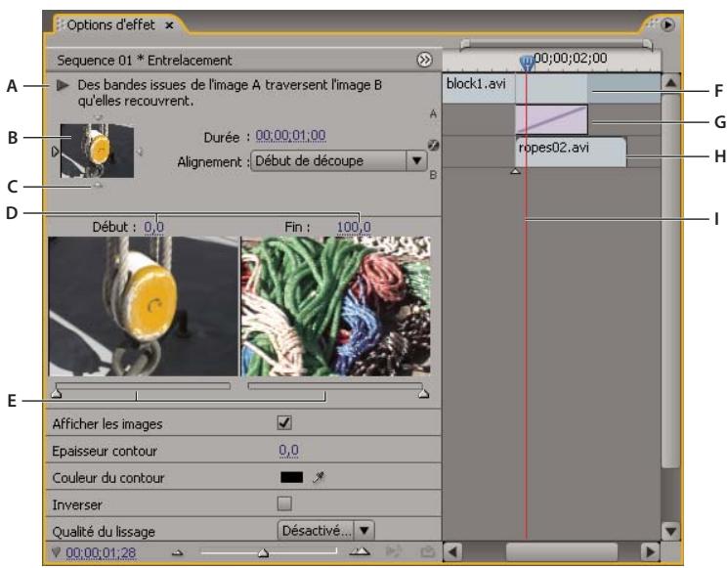Click the bottom edge selector below thumbnail
728x568 pixels.
[98, 185]
